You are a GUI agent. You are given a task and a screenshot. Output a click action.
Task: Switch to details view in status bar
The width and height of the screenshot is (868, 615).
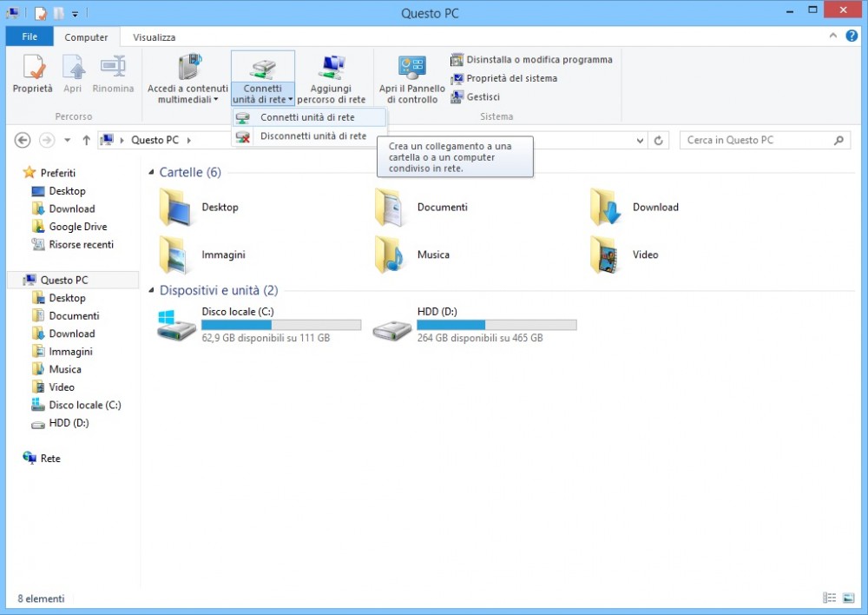829,598
